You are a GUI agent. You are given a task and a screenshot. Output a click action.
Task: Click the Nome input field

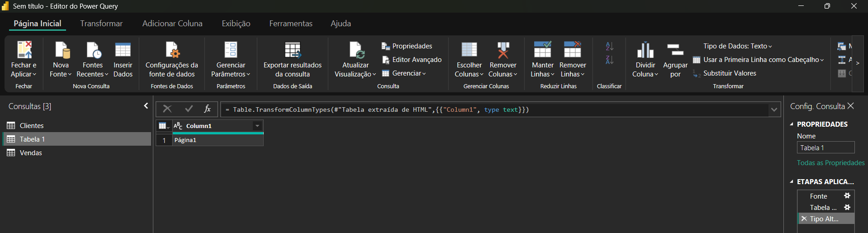(x=825, y=148)
